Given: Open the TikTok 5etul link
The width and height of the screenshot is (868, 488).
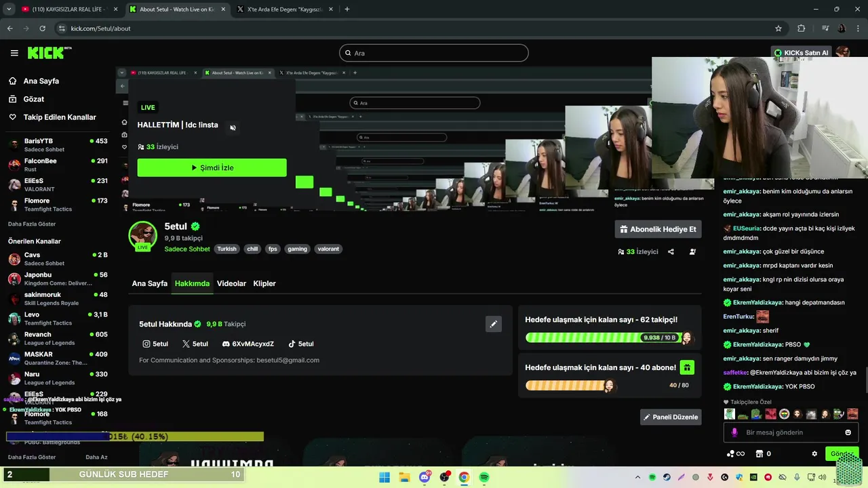Looking at the screenshot, I should (301, 344).
